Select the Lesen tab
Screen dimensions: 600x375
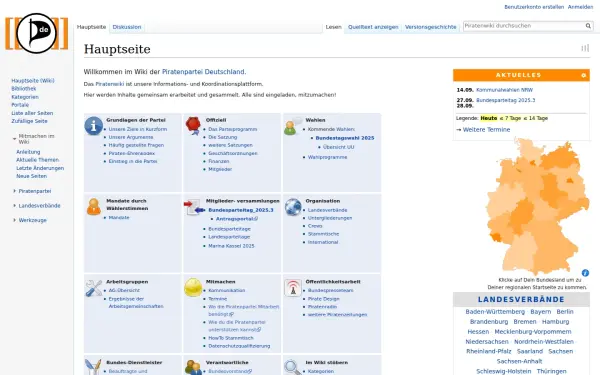click(x=334, y=27)
